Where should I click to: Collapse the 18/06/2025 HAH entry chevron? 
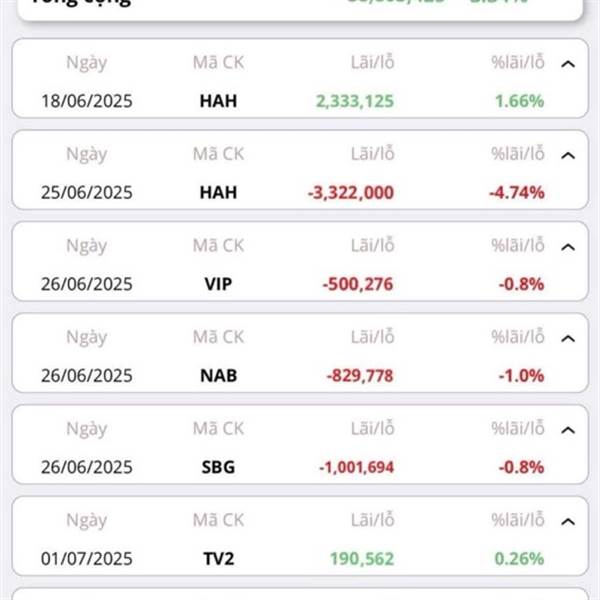[x=568, y=64]
